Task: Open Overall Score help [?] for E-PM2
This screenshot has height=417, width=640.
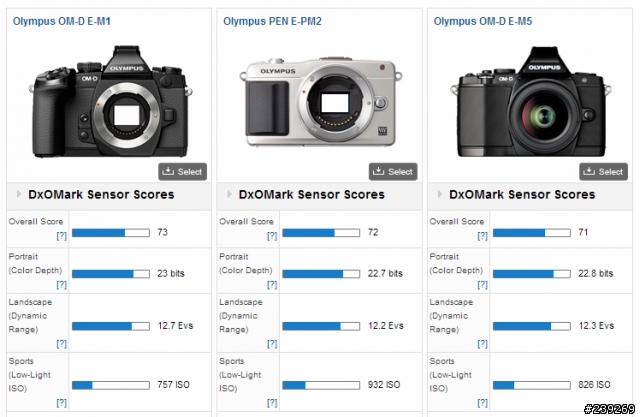Action: (272, 236)
